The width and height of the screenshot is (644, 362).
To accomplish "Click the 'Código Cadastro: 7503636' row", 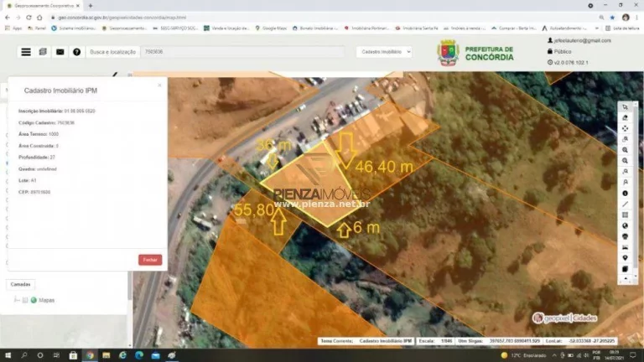I will pos(46,122).
